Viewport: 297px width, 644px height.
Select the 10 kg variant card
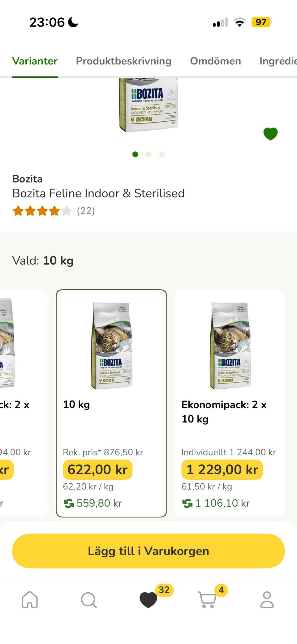111,403
